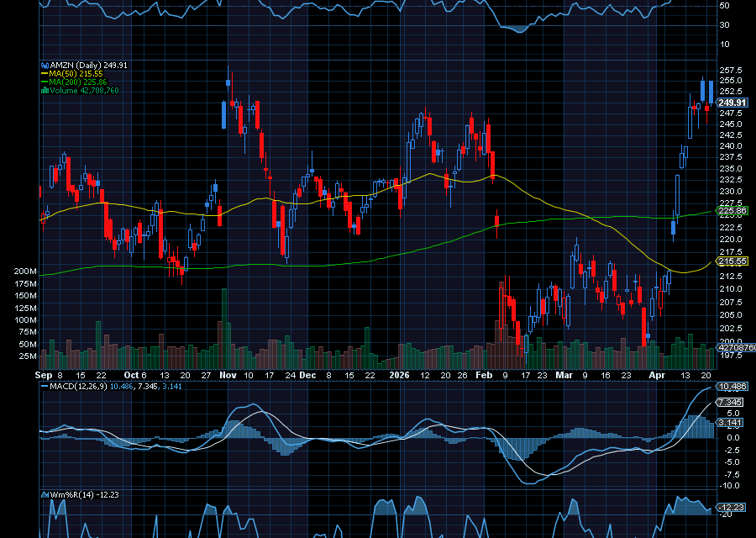The image size is (756, 538).
Task: Click the wave icon next to Wm%R(14)
Action: (45, 496)
